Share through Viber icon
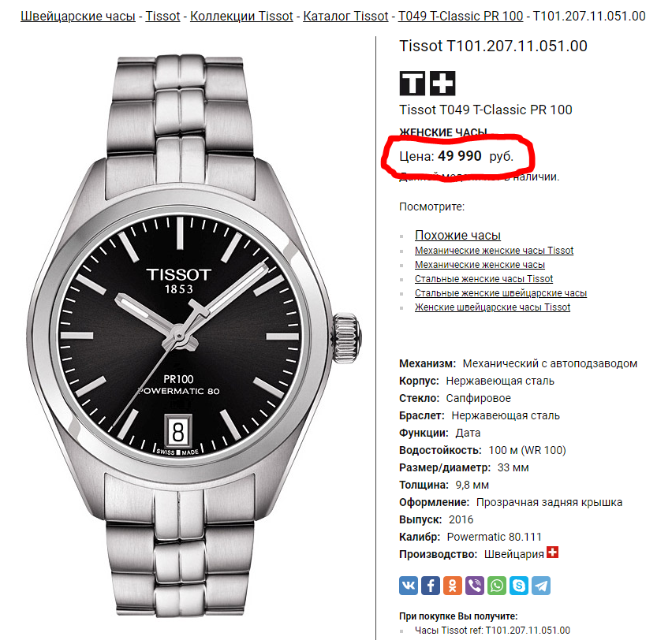Screen dimensions: 672x640 coord(475,586)
